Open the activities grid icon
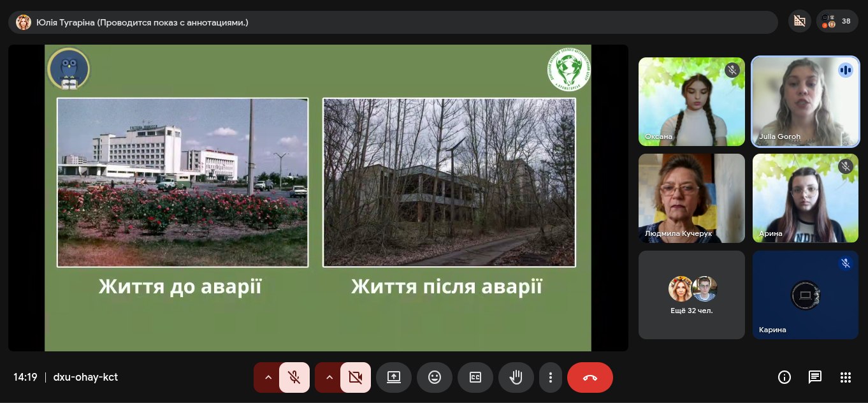 pyautogui.click(x=846, y=377)
